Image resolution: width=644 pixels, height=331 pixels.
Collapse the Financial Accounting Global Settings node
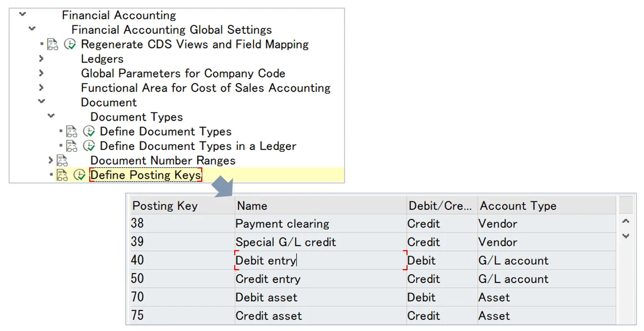pyautogui.click(x=31, y=29)
